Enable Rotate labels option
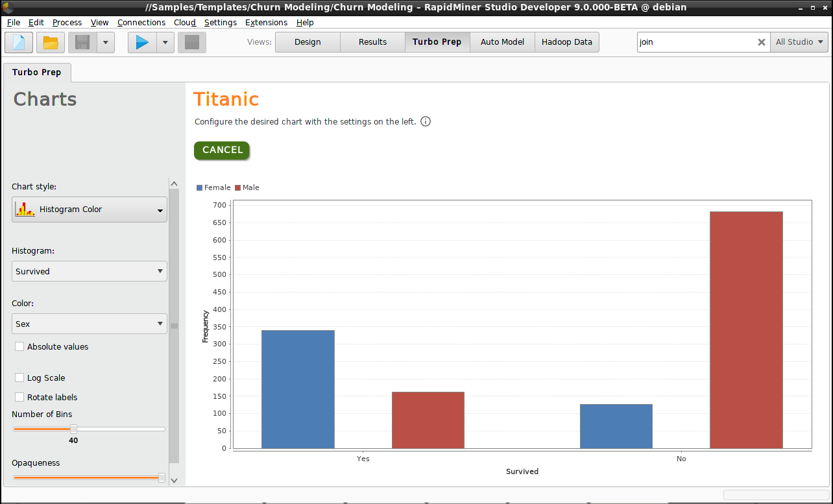The width and height of the screenshot is (833, 504). 19,397
